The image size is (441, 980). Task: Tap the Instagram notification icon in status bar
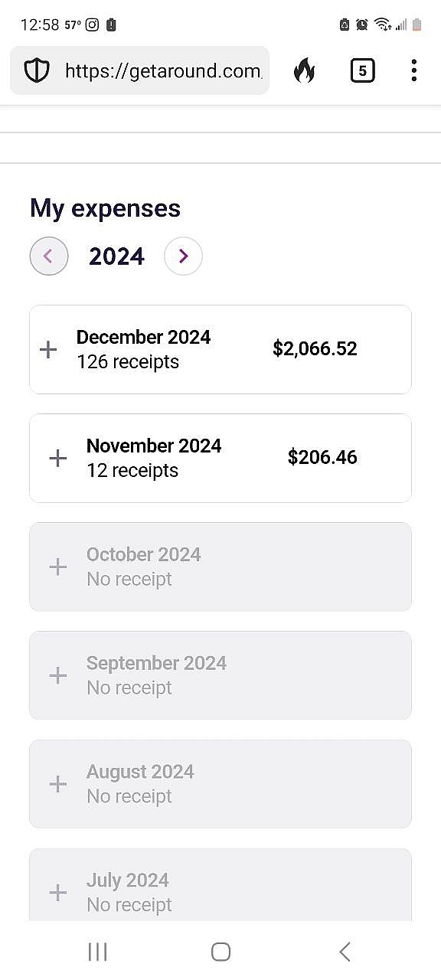point(92,24)
